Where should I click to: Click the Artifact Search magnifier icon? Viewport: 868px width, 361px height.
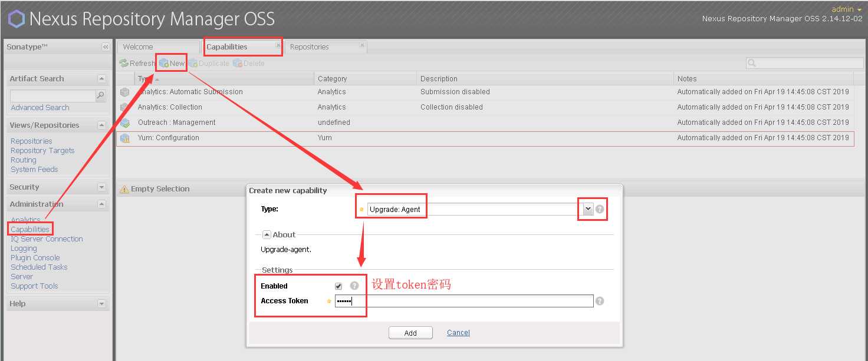point(100,95)
